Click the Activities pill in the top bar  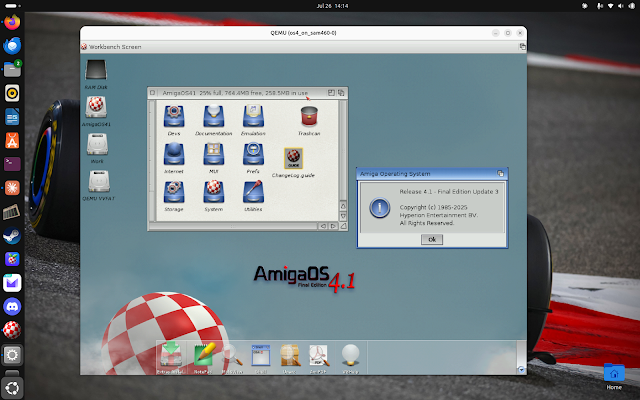point(13,6)
